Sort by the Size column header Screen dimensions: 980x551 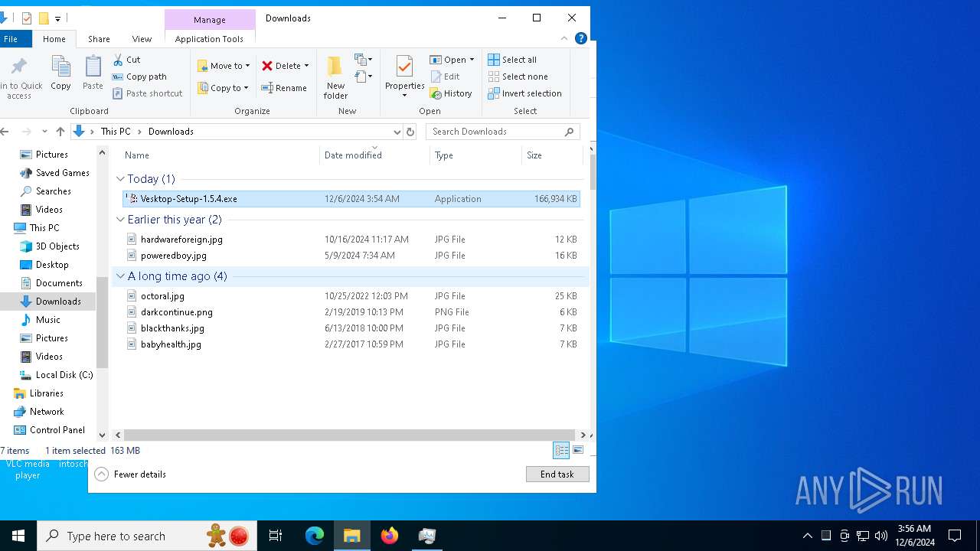[x=552, y=155]
